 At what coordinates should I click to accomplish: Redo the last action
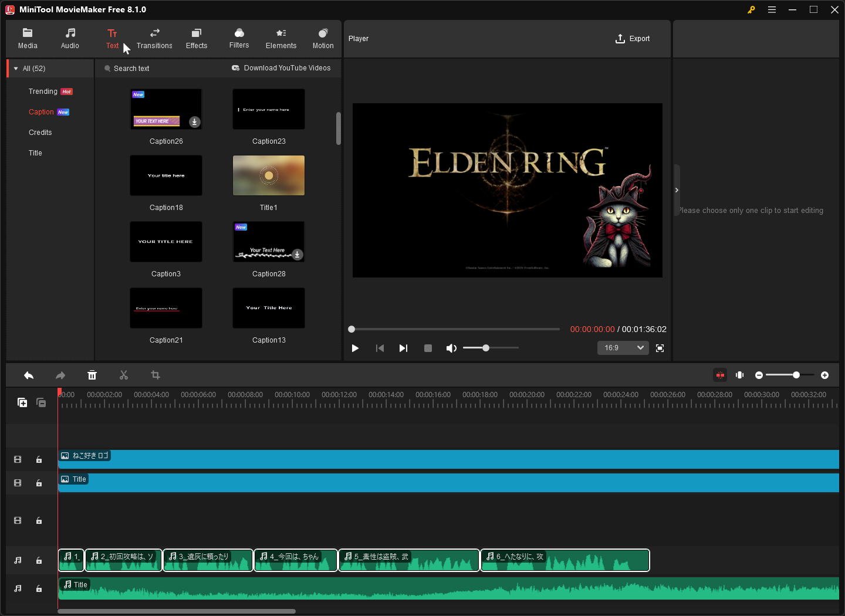[60, 375]
